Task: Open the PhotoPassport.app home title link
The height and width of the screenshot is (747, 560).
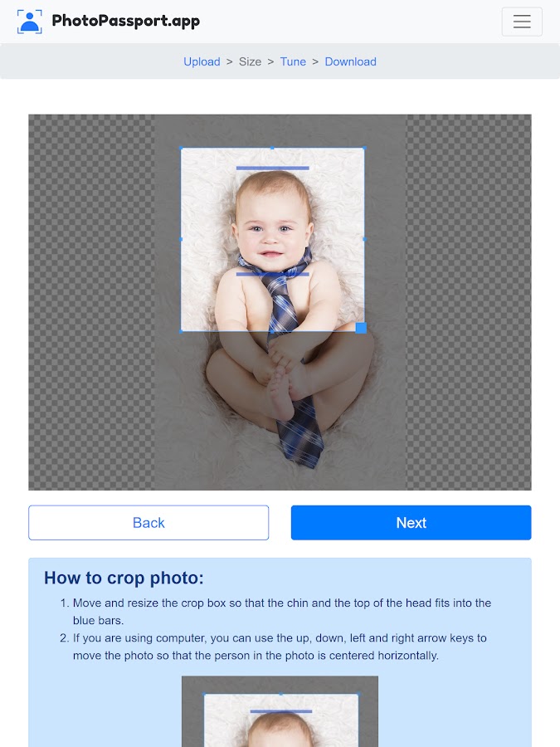Action: pyautogui.click(x=126, y=21)
